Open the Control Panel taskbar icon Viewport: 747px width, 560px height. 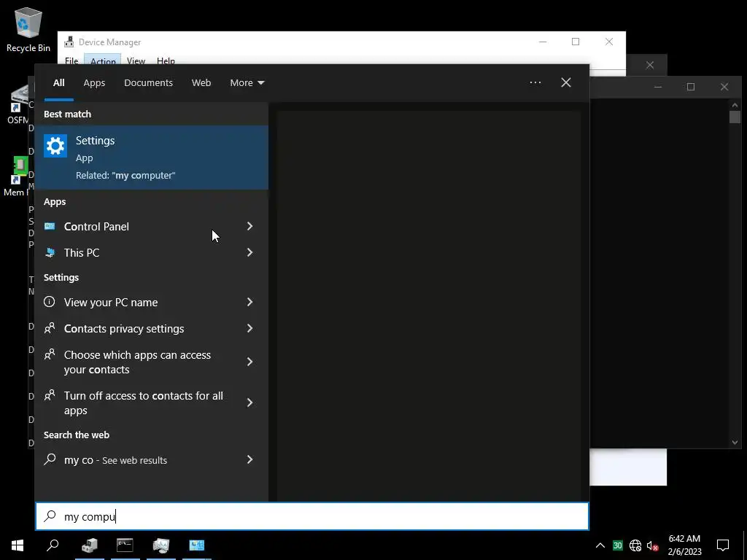pyautogui.click(x=197, y=545)
